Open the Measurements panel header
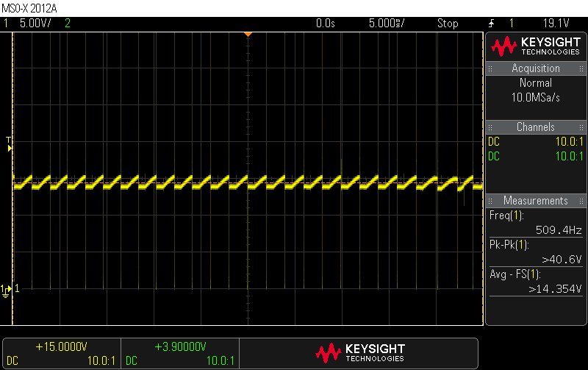 (536, 201)
